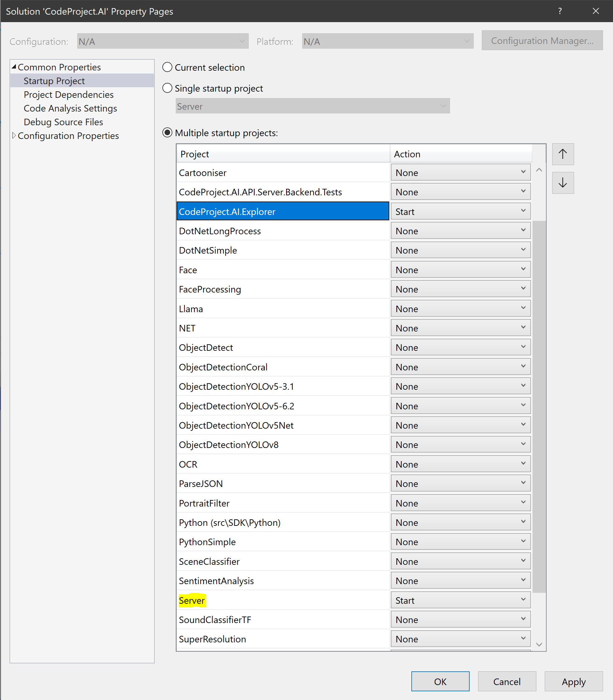This screenshot has width=613, height=700.
Task: Open Action dropdown for ObjectDetectionYOLOv5-6.2
Action: (x=460, y=406)
